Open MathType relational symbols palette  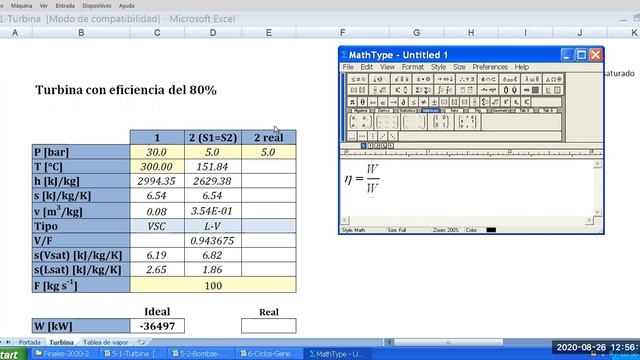(x=358, y=79)
